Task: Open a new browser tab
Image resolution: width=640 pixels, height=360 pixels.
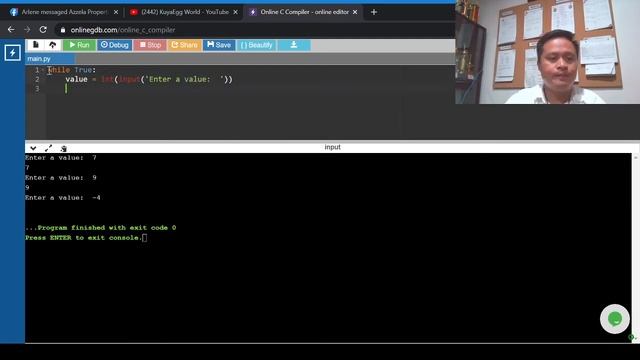Action: coord(374,12)
